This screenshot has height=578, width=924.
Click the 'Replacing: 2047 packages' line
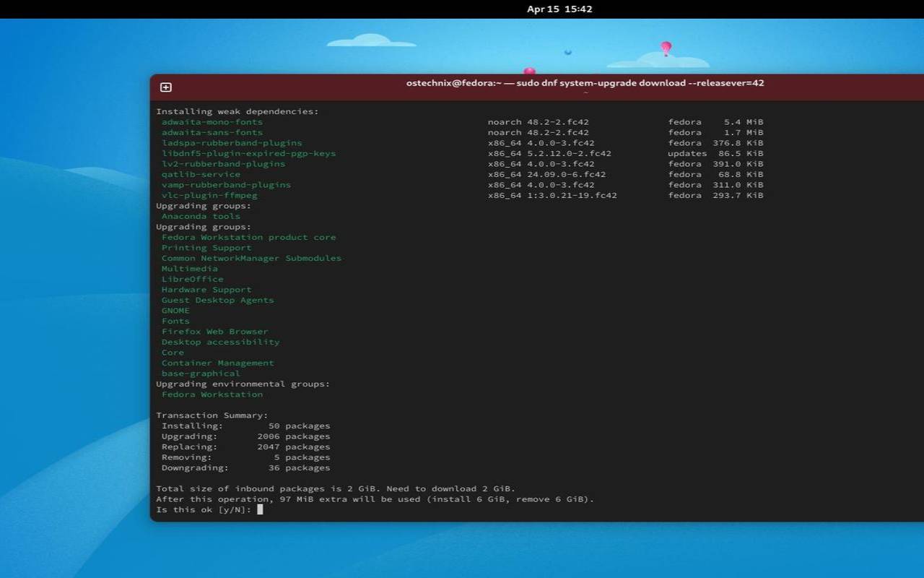point(245,447)
